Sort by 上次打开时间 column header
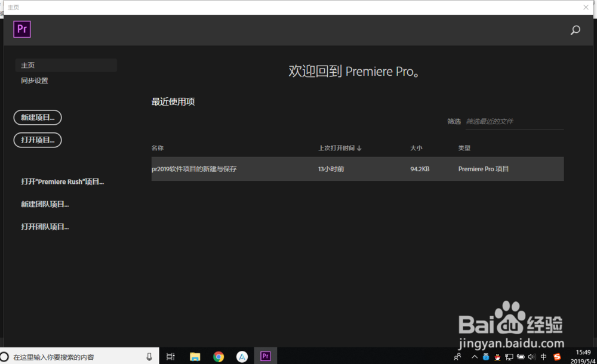Screen dimensions: 597x364 coord(340,148)
